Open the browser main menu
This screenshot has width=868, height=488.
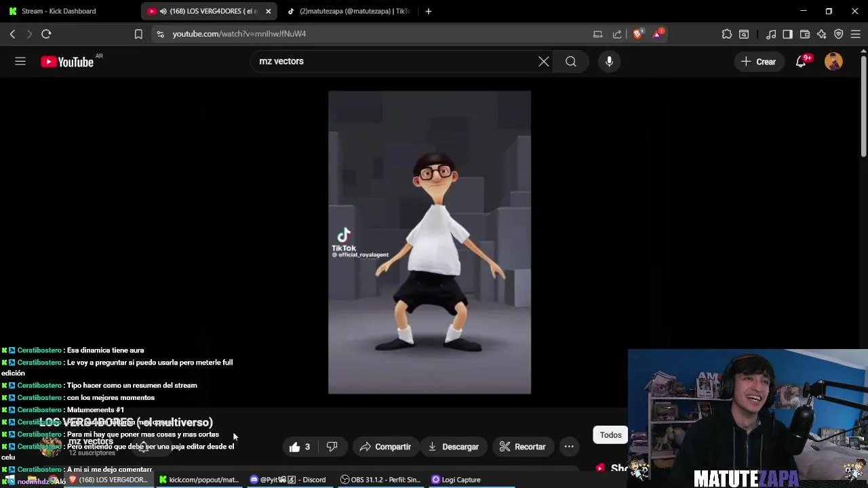pos(855,34)
